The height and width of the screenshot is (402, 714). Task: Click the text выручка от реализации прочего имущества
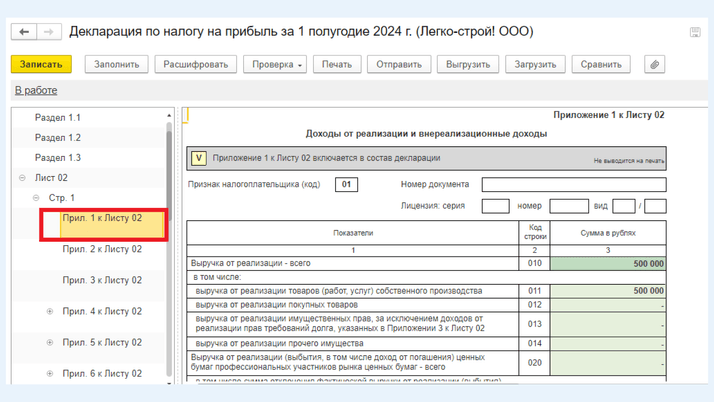279,343
